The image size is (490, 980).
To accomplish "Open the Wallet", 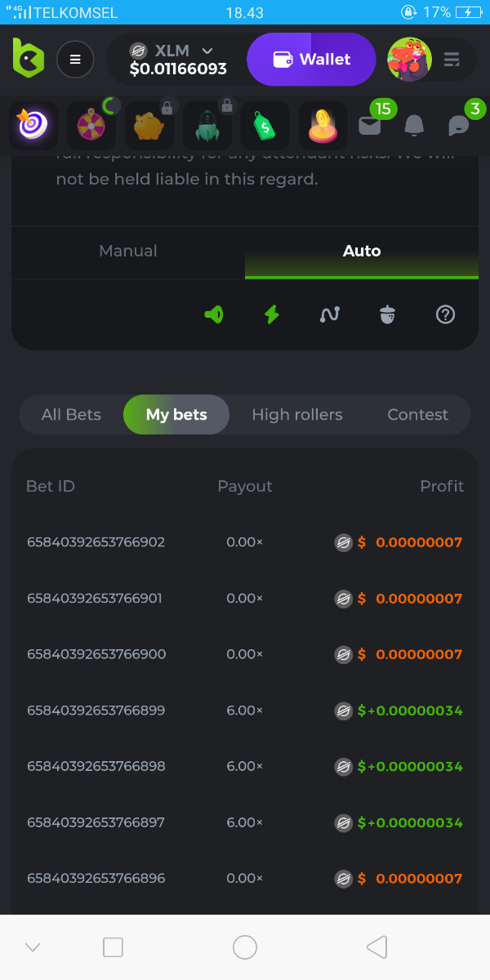I will 311,60.
